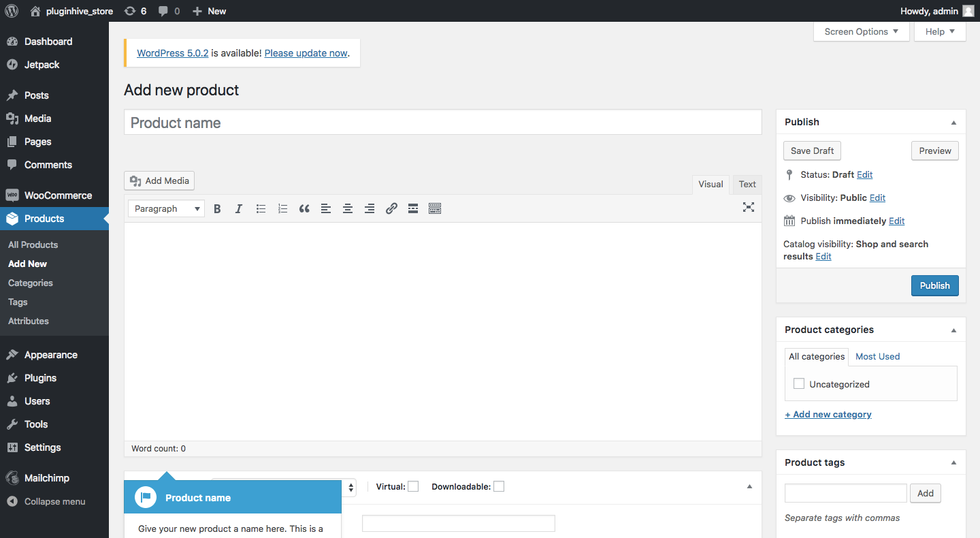Image resolution: width=980 pixels, height=538 pixels.
Task: Click the Add new category link
Action: (x=828, y=414)
